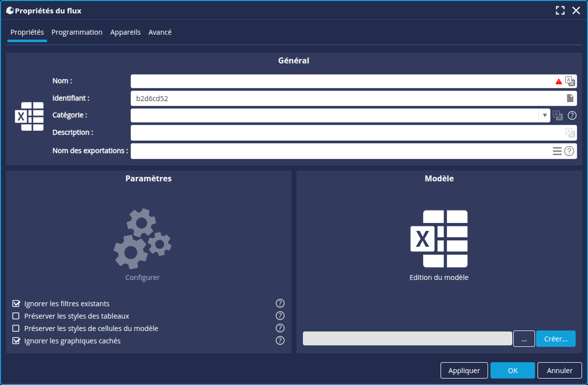The width and height of the screenshot is (588, 385).
Task: Enable Préserver les styles des tableaux
Action: pos(16,316)
